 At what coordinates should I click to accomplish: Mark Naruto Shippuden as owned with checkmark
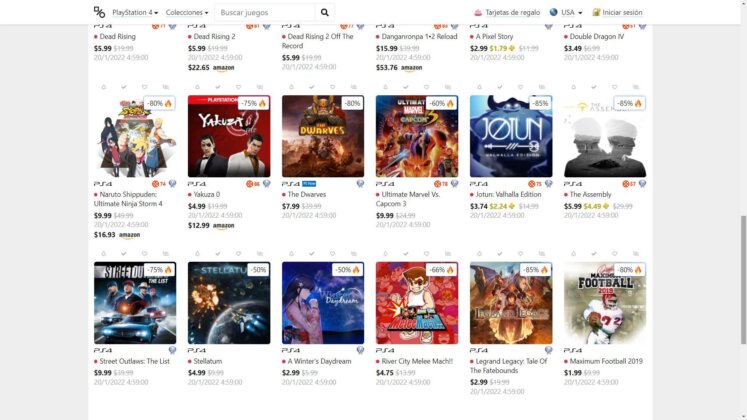(x=124, y=87)
